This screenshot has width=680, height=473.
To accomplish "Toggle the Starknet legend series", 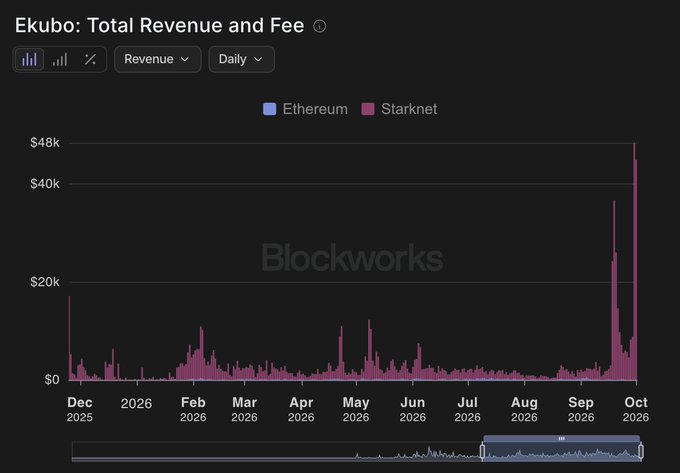I will point(399,109).
